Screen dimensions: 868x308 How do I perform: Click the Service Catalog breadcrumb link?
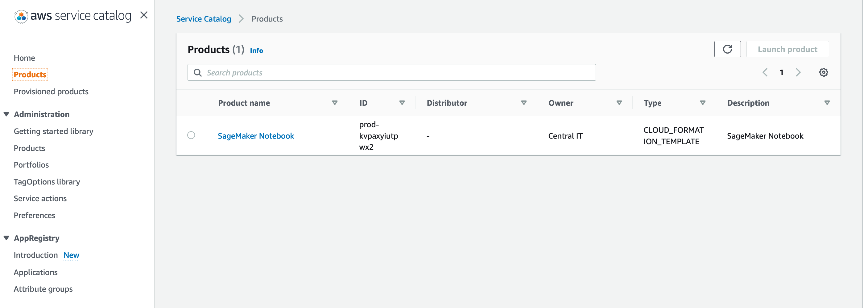(x=204, y=19)
